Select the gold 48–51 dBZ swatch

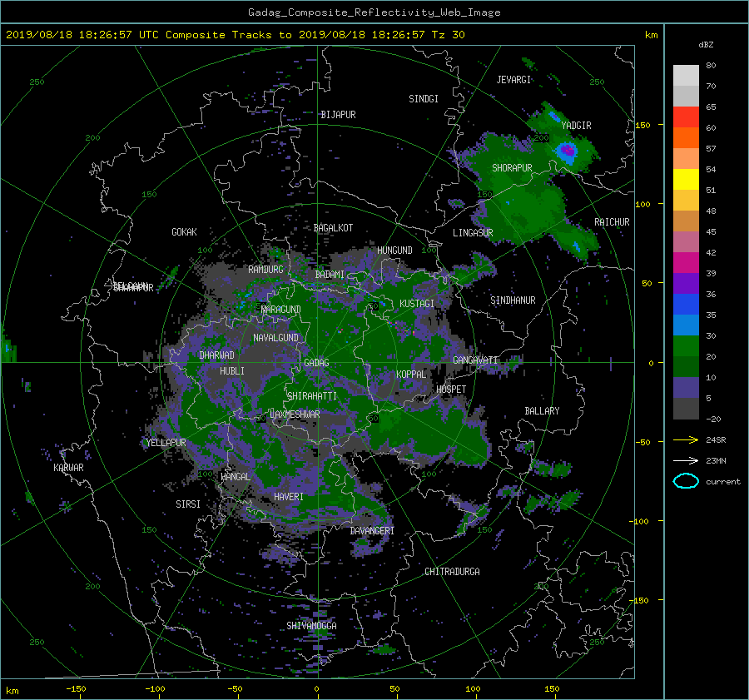tap(686, 201)
